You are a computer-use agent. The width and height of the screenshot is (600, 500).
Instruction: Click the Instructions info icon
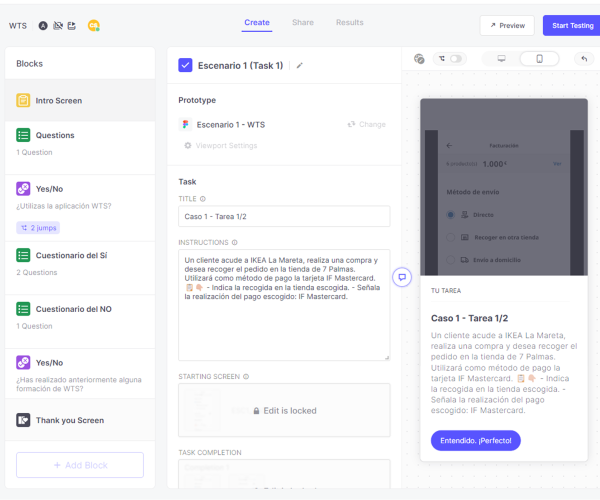(235, 242)
